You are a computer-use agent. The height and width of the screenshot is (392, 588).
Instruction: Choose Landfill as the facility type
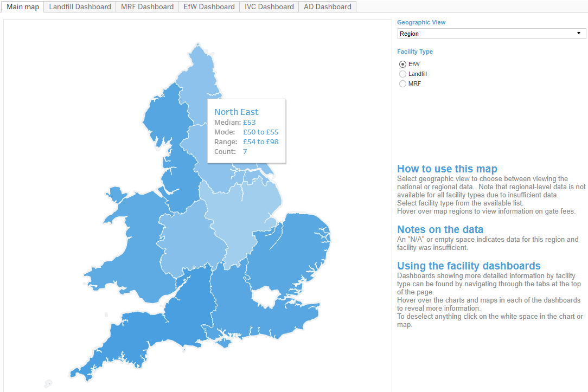[x=402, y=74]
